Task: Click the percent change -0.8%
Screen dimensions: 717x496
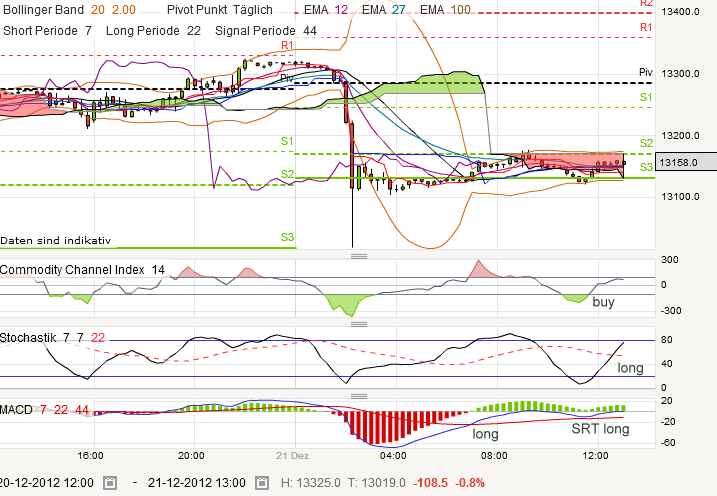Action: point(470,483)
